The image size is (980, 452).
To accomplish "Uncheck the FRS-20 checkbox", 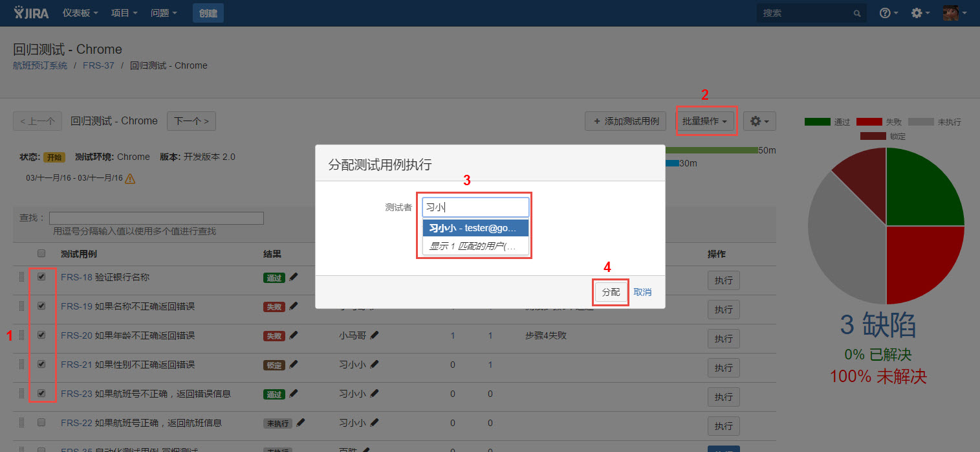I will (41, 335).
